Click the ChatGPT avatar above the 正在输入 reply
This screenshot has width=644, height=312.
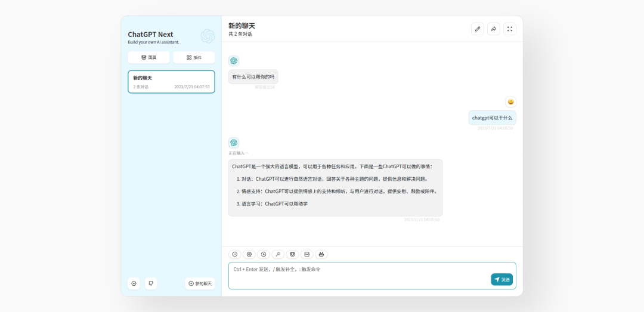pos(234,143)
